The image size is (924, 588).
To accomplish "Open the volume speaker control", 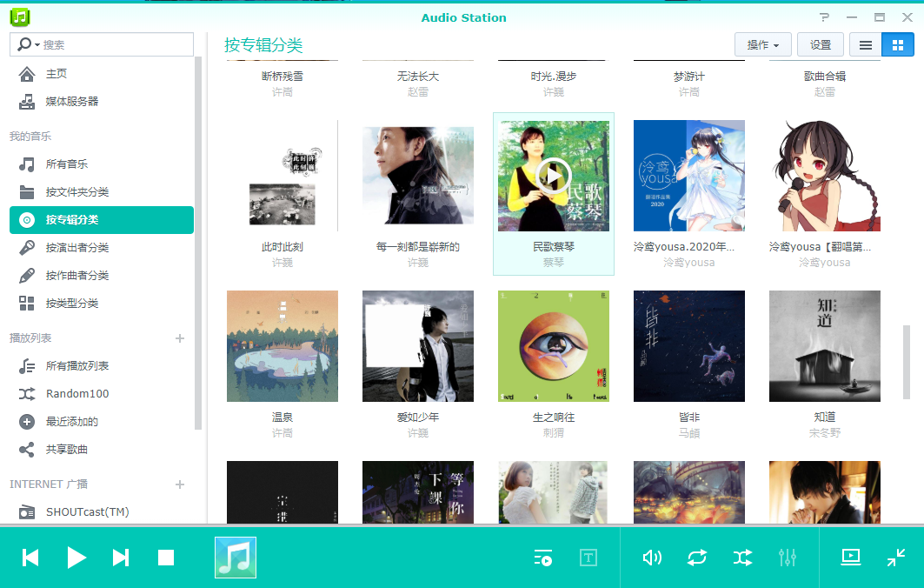I will [652, 558].
